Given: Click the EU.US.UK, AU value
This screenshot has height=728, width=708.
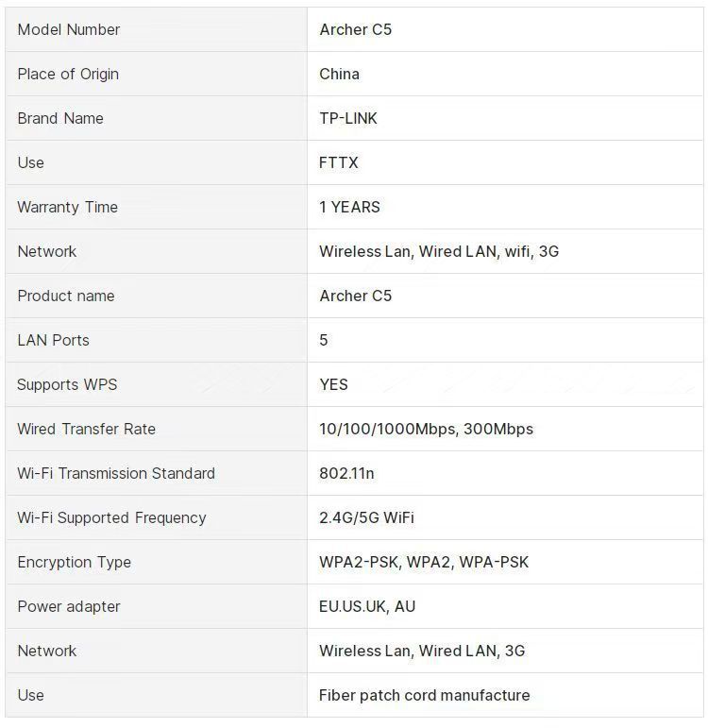Looking at the screenshot, I should tap(367, 606).
